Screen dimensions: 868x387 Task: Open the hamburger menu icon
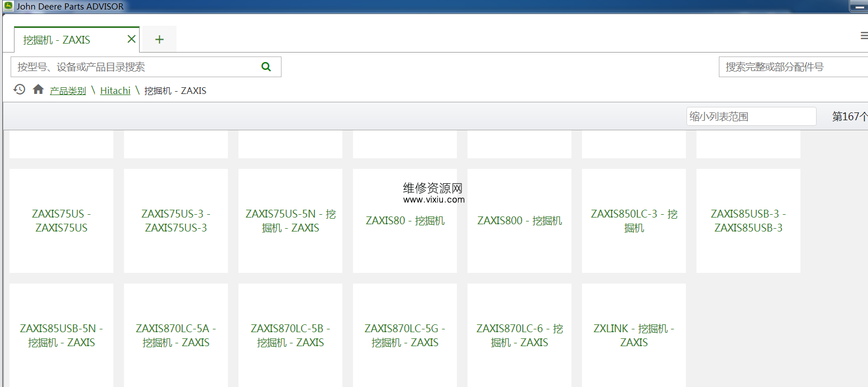(864, 36)
